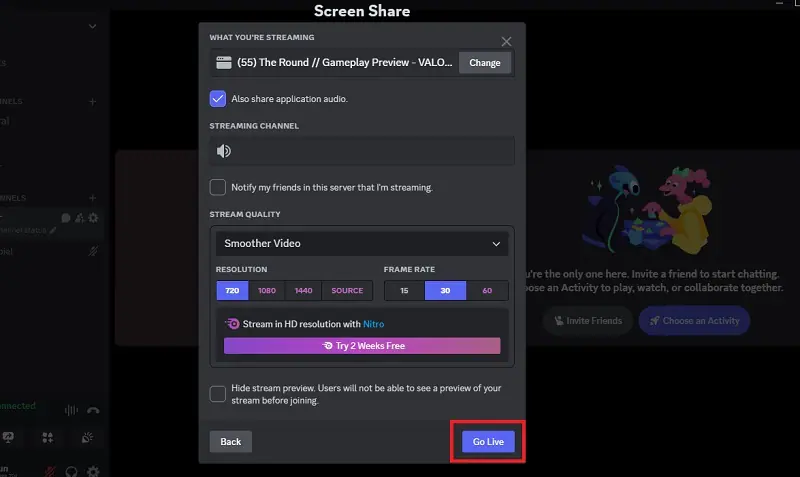Click the muted microphone icon beside voice user
Viewport: 800px width, 477px height.
tap(93, 251)
